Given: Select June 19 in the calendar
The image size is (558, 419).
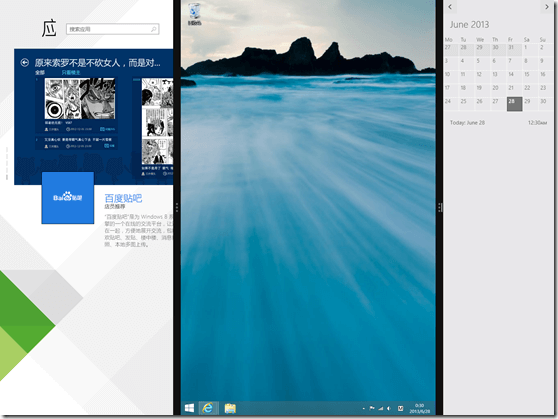Looking at the screenshot, I should [x=483, y=90].
